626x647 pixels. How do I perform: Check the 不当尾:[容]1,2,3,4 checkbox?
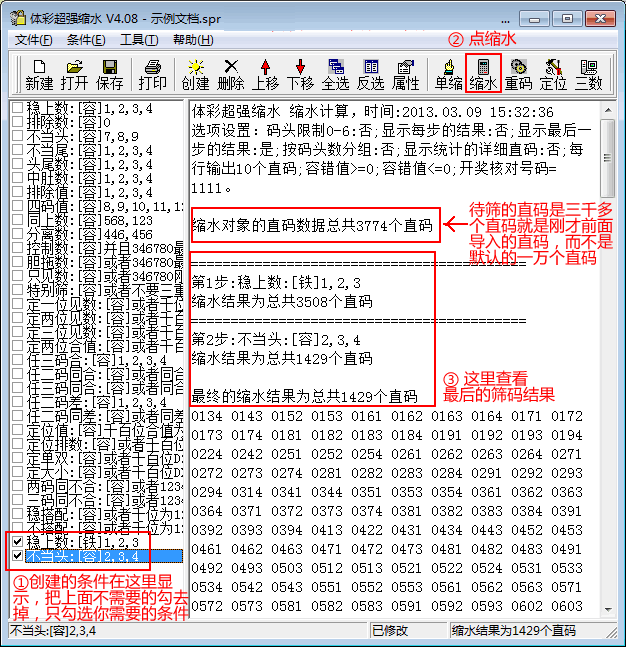[17, 150]
